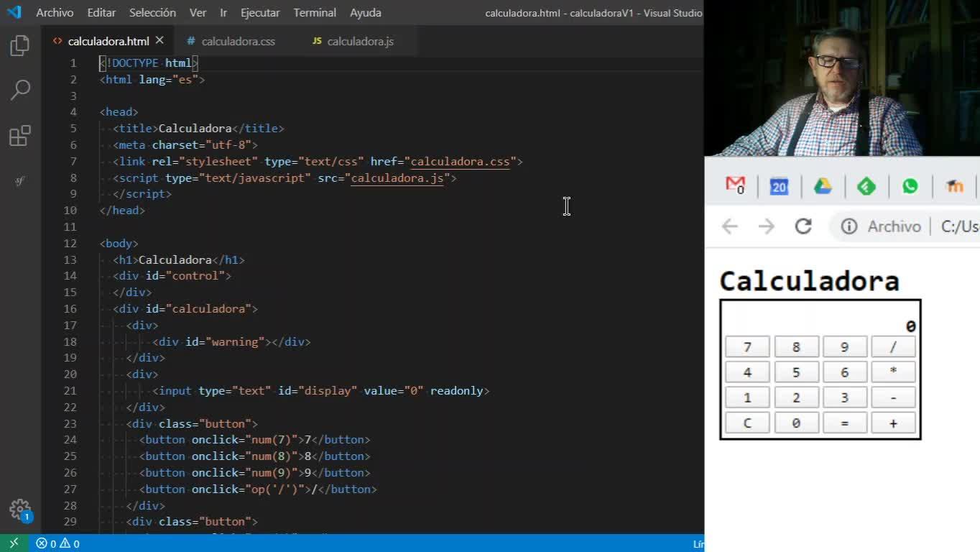Click line number 12 in the editor gutter
The height and width of the screenshot is (552, 980).
(x=70, y=244)
